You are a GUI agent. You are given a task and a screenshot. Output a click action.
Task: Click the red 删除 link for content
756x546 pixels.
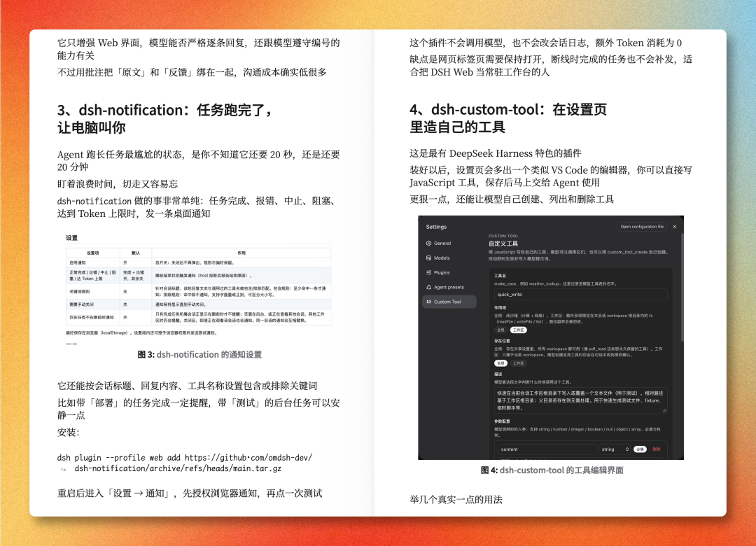(656, 449)
